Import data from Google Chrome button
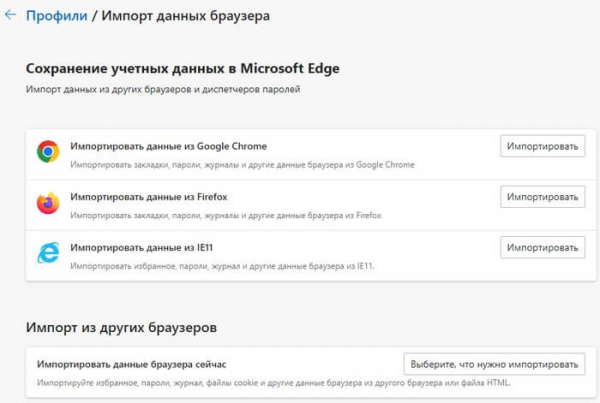The image size is (600, 403). pos(543,146)
